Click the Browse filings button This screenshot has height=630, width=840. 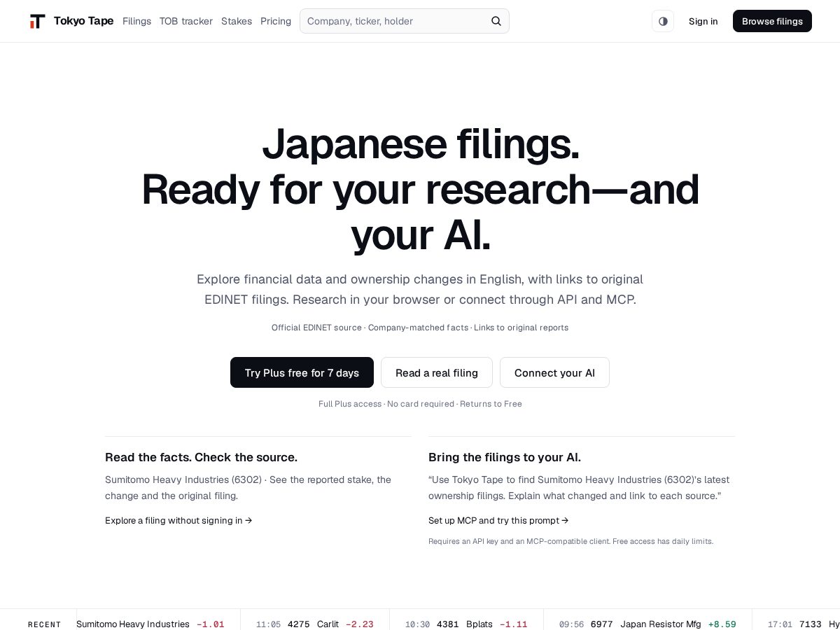[x=772, y=21]
